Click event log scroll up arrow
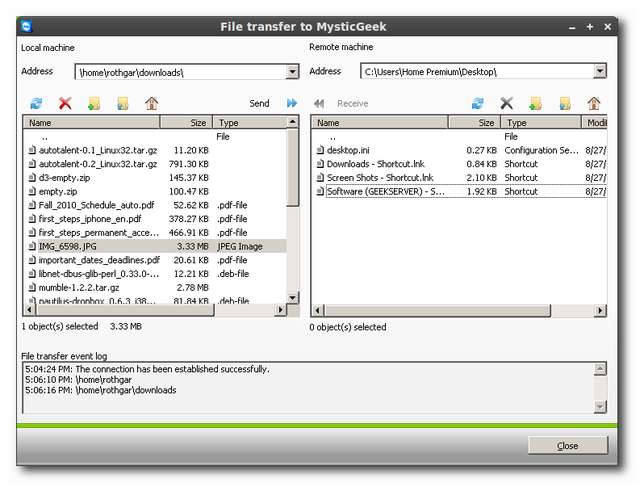The image size is (640, 487). pyautogui.click(x=600, y=369)
